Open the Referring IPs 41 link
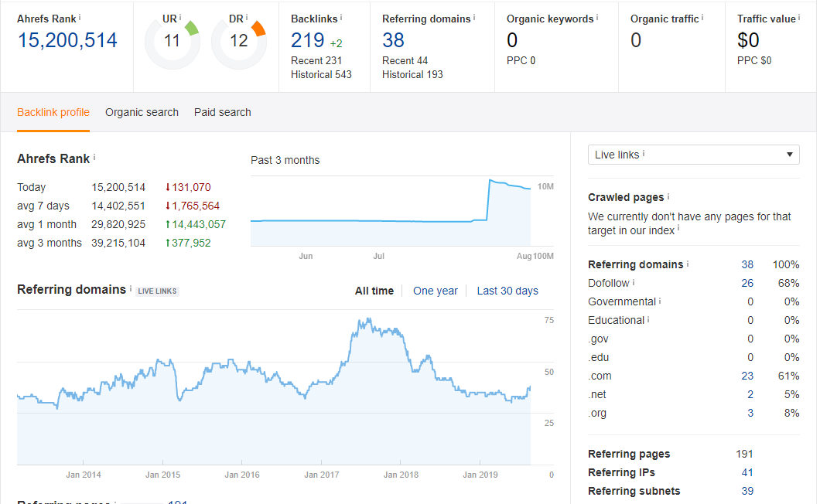Viewport: 820px width, 504px height. (x=747, y=472)
